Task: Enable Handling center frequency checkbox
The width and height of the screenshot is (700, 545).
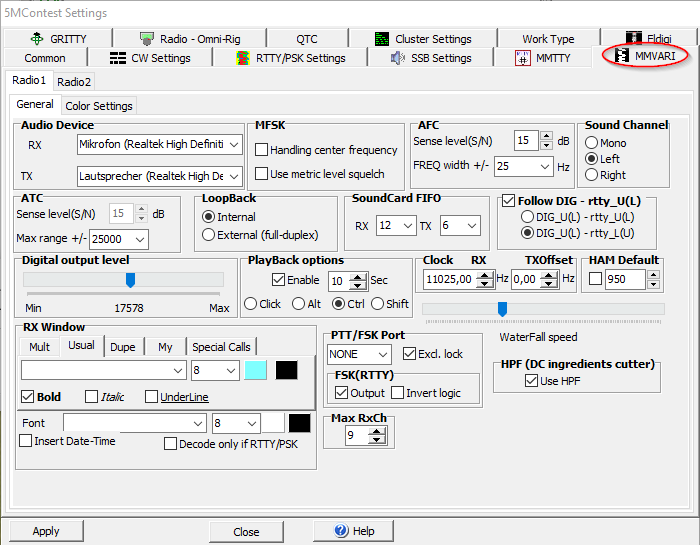Action: (x=261, y=150)
